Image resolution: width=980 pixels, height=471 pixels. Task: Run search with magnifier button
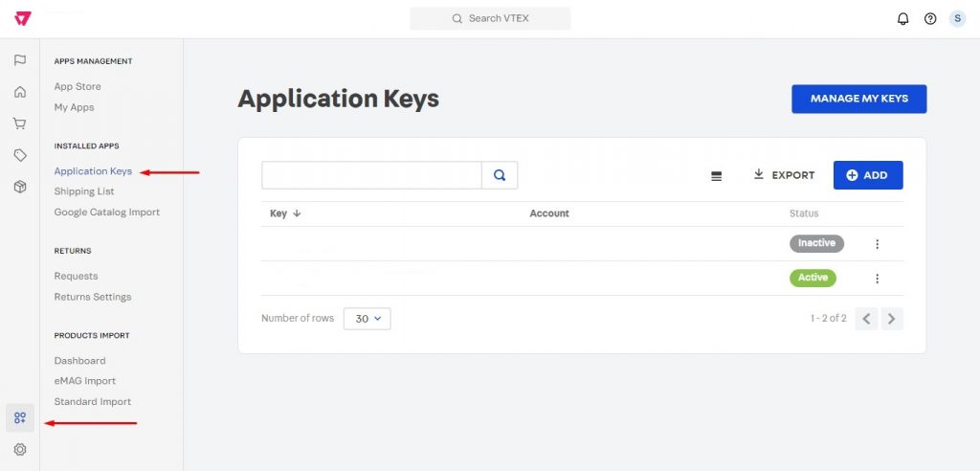pos(500,175)
